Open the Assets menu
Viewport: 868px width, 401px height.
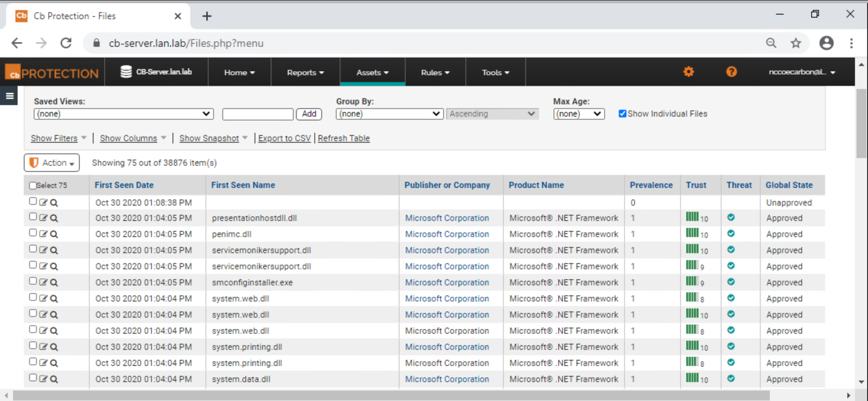tap(373, 72)
